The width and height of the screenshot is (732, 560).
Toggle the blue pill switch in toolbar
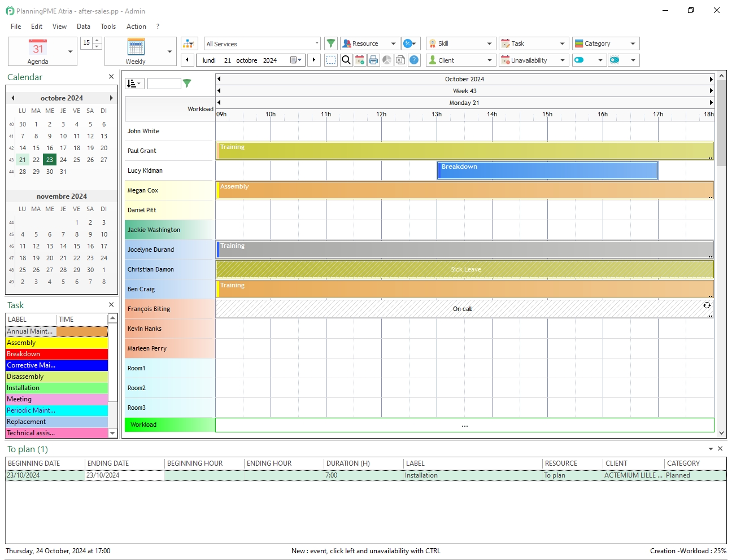(x=579, y=60)
